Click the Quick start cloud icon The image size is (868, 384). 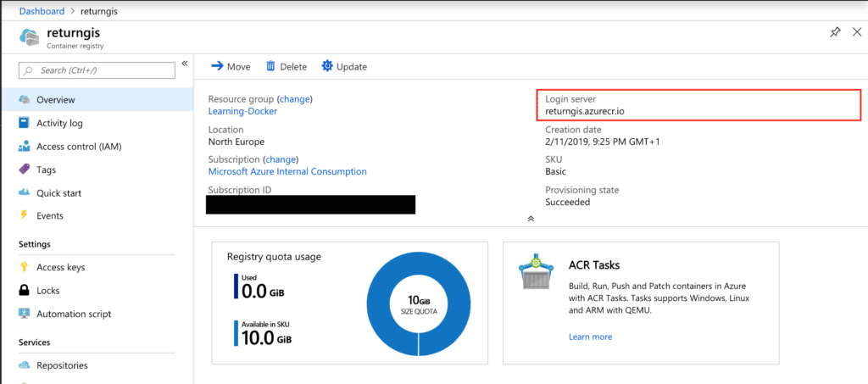coord(24,192)
